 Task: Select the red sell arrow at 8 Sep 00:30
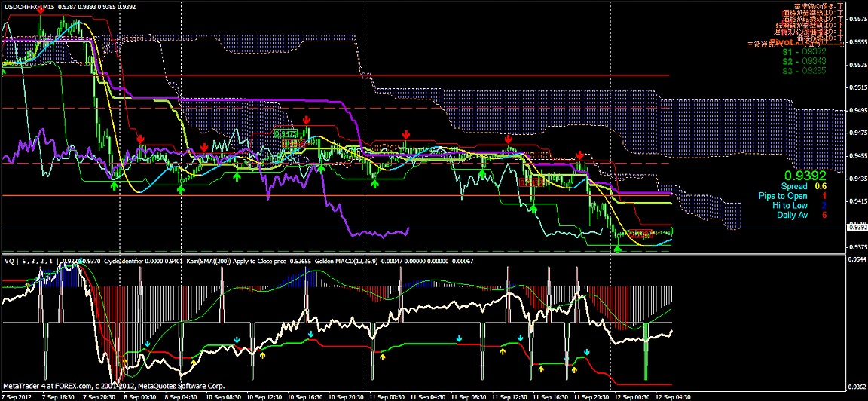pos(141,139)
